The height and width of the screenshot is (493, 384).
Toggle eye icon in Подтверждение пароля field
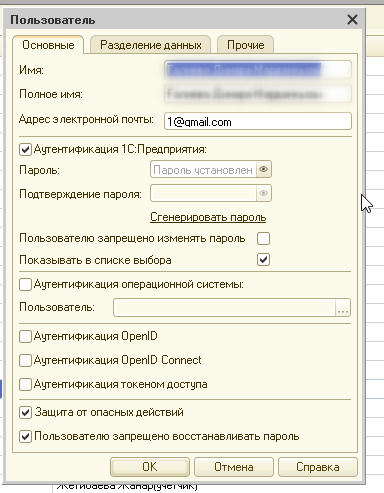point(264,193)
